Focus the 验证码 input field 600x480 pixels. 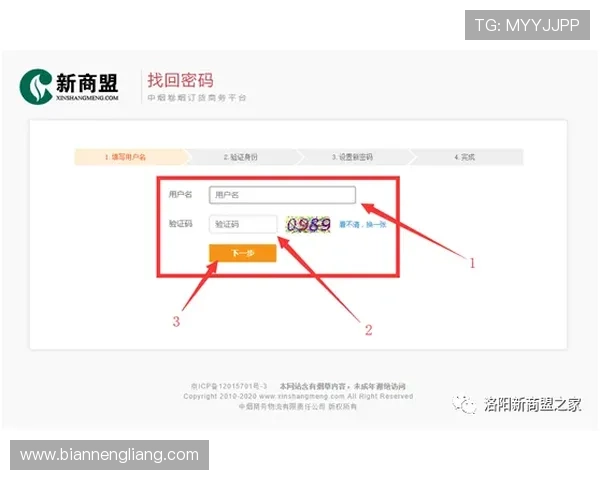pos(243,224)
